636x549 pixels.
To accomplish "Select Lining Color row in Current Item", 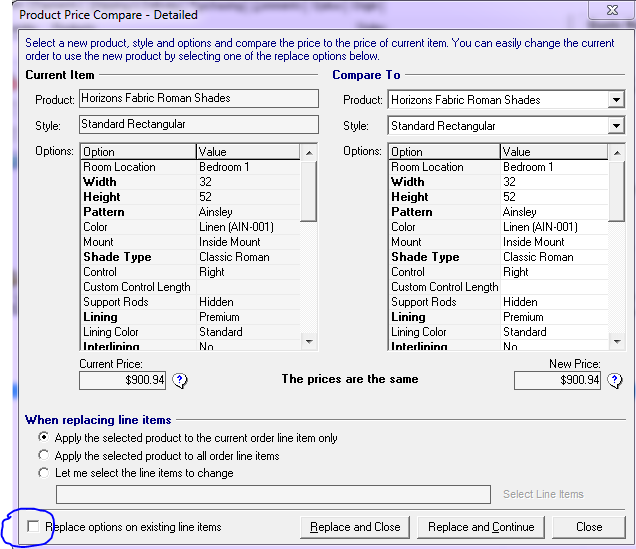I will [x=190, y=332].
